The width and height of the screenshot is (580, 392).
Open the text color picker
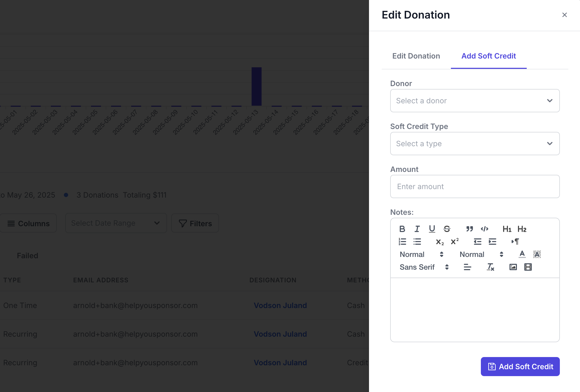pyautogui.click(x=522, y=254)
